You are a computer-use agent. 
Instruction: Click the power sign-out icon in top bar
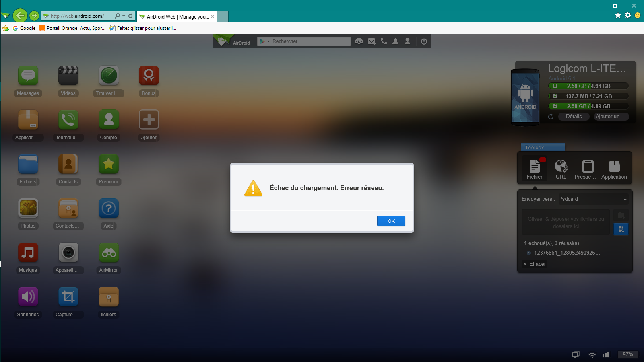coord(424,41)
